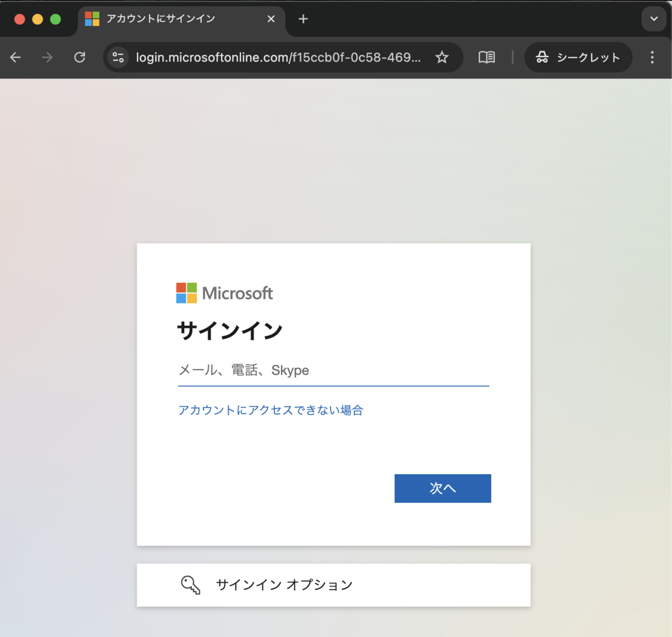Click the red macOS close button
This screenshot has height=637, width=672.
coord(20,19)
